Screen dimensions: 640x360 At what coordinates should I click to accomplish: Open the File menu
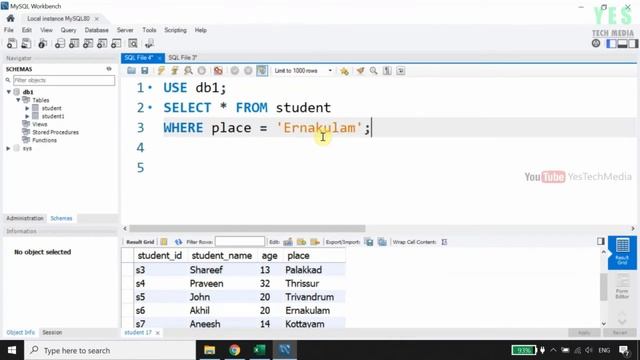pyautogui.click(x=9, y=30)
